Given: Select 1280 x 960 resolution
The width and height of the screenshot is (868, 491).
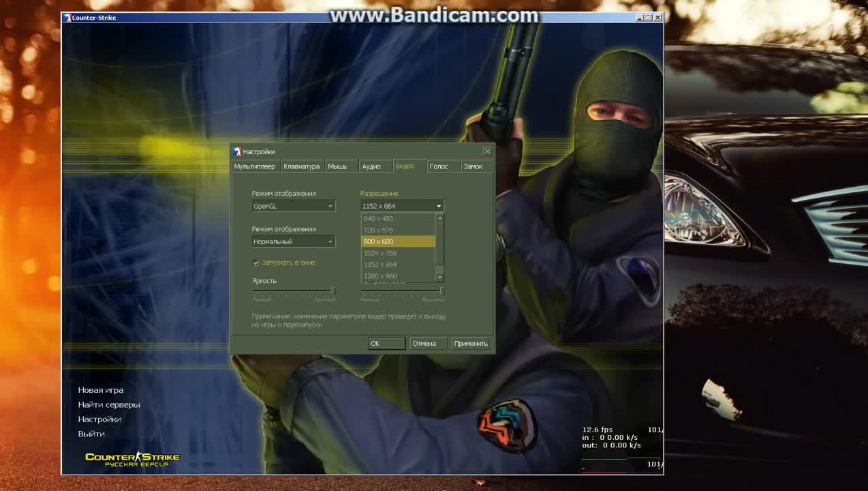Looking at the screenshot, I should (x=398, y=276).
